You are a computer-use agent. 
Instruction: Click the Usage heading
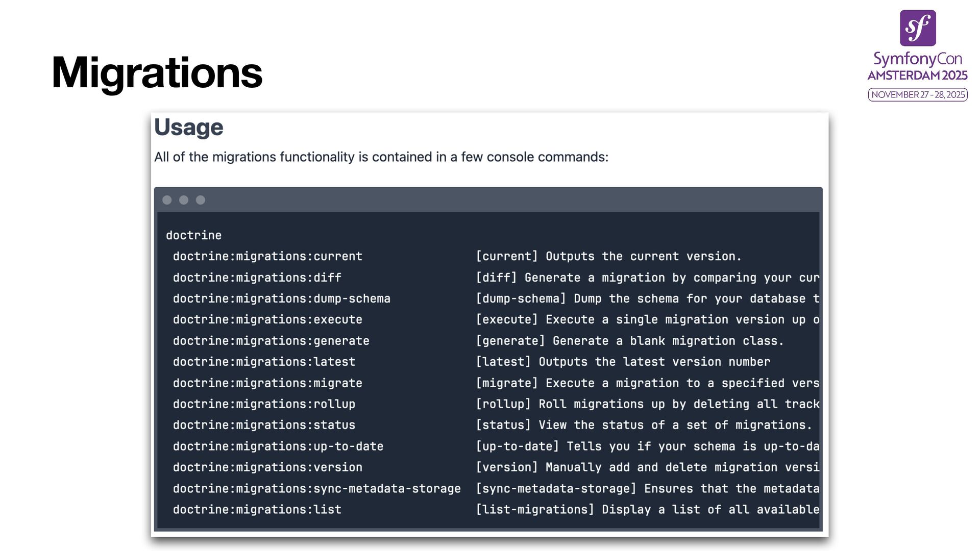point(188,127)
